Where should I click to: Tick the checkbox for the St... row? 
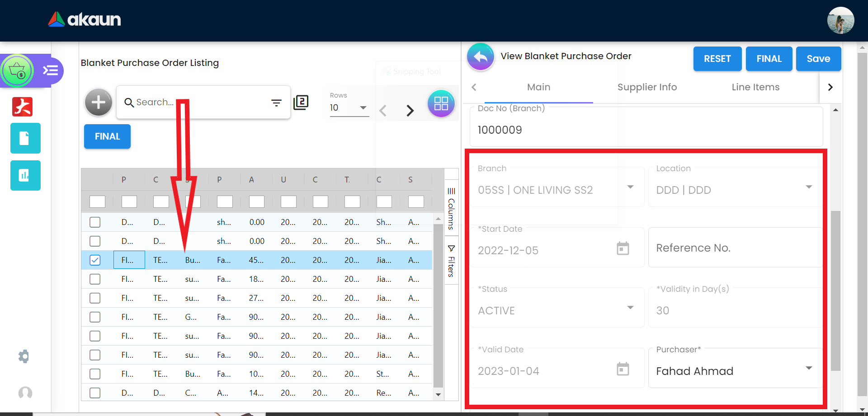(x=95, y=374)
